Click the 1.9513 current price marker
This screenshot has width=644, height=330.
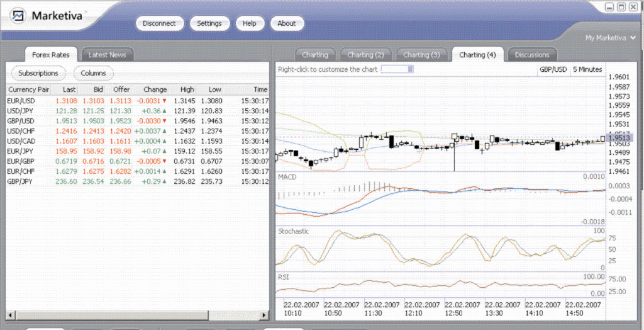(x=619, y=138)
